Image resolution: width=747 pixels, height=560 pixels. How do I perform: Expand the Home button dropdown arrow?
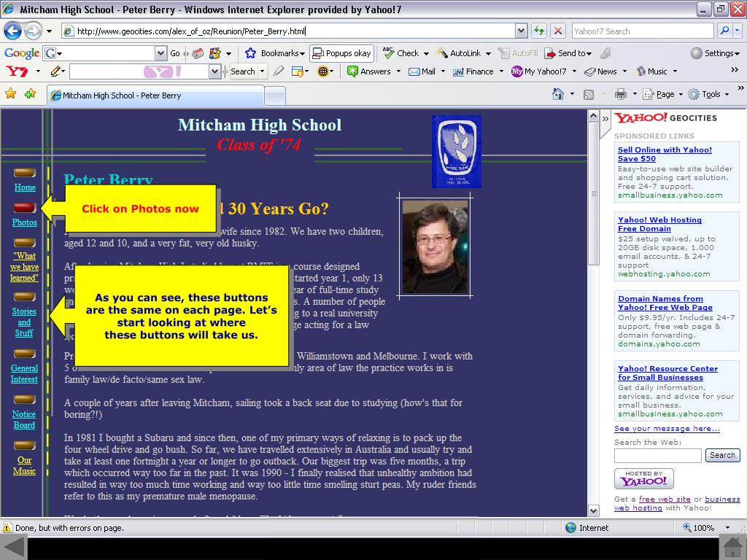572,94
